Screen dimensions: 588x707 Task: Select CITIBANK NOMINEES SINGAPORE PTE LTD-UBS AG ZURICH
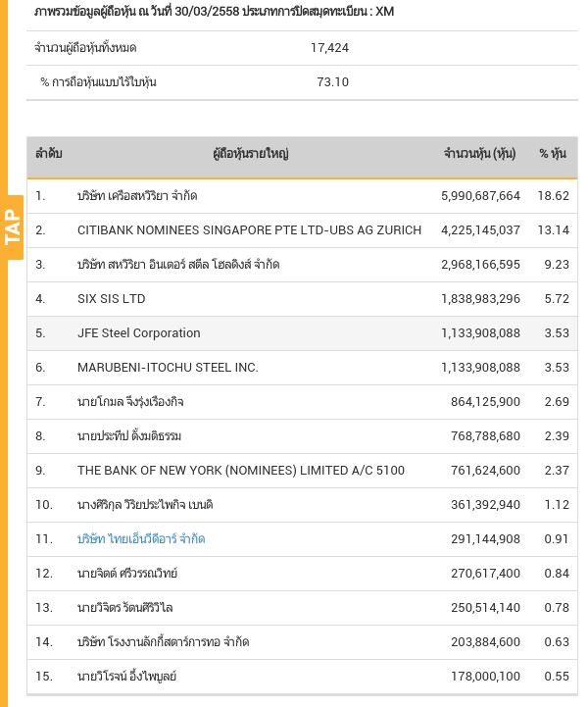[x=249, y=230]
